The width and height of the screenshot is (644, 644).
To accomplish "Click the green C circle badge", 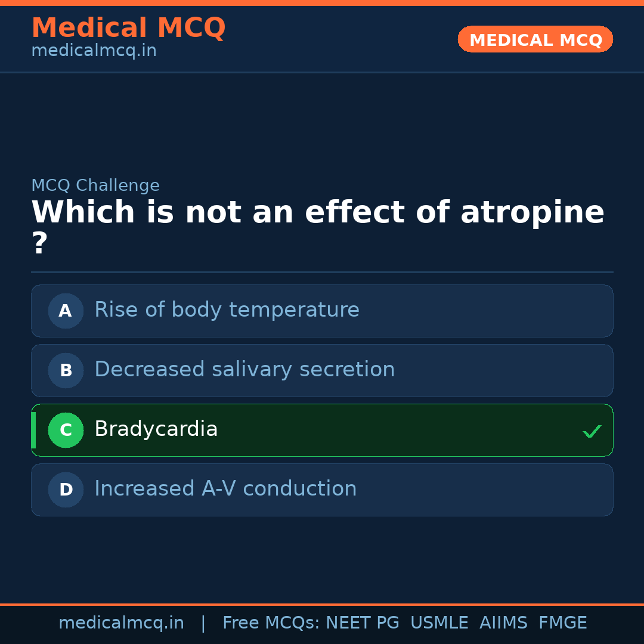I will [x=66, y=430].
